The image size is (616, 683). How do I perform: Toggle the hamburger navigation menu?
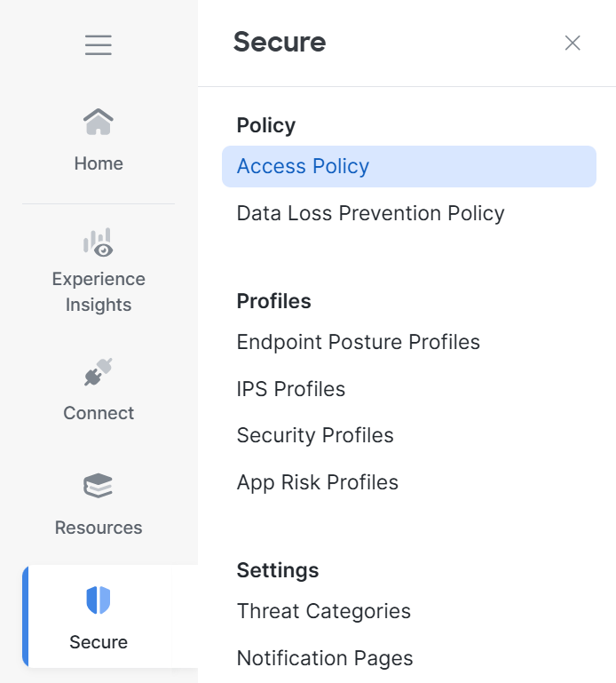(99, 45)
